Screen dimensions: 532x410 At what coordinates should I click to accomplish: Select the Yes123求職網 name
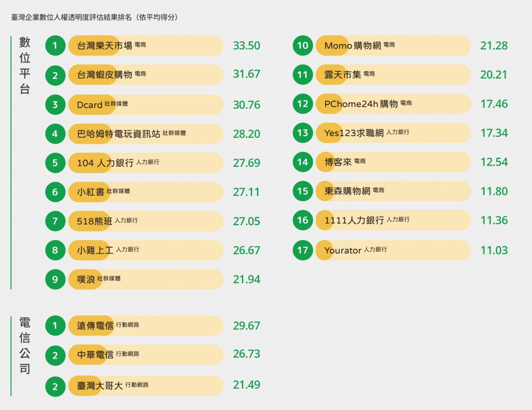coord(353,133)
